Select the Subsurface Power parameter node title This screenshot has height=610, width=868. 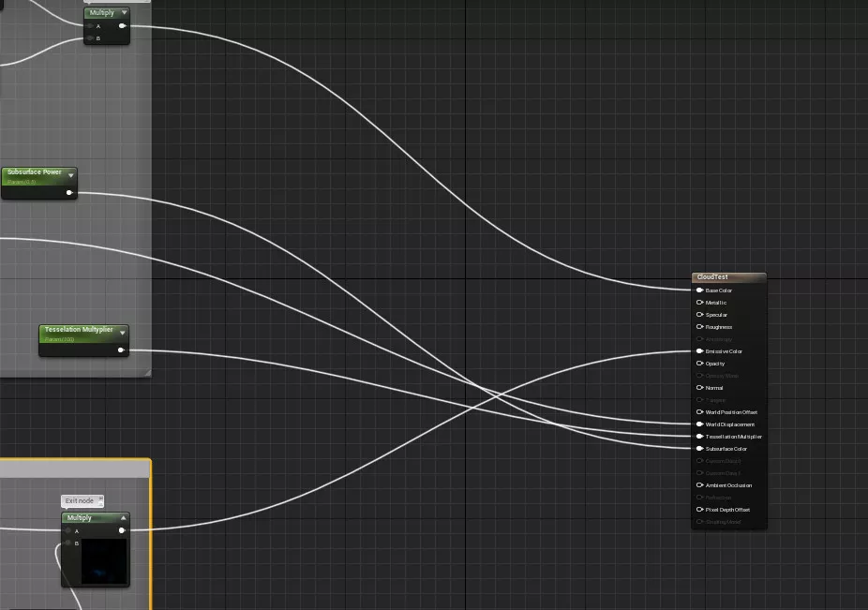(34, 172)
